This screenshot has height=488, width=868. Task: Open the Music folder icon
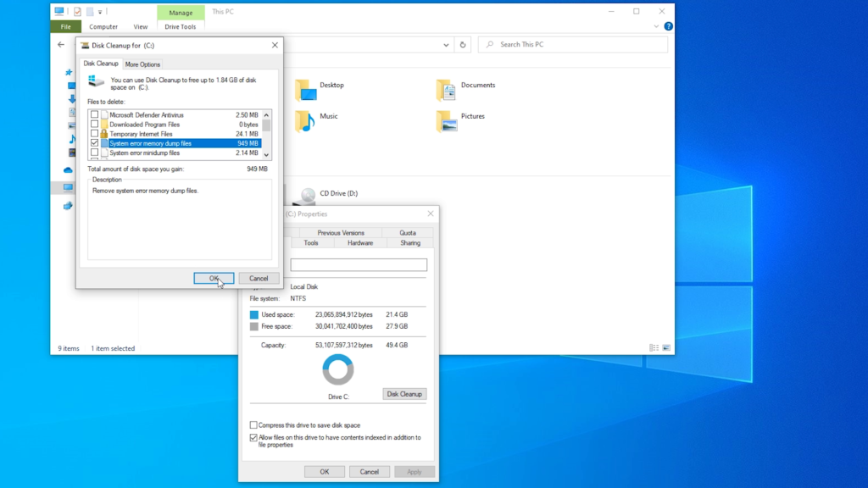(x=305, y=120)
